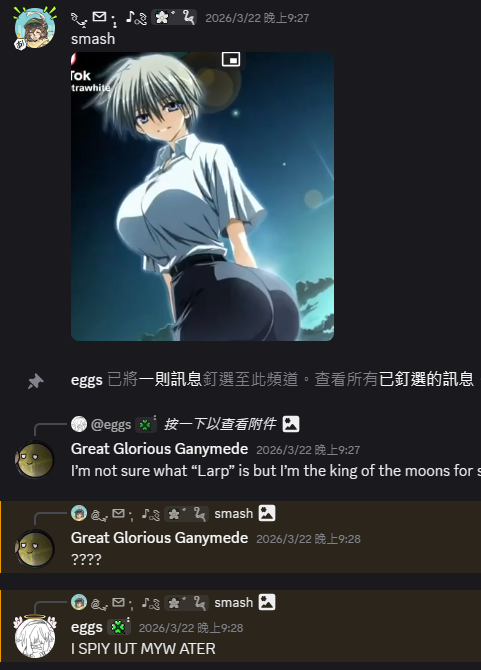Viewport: 481px width, 670px height.
Task: Click image icon in the ???? reply preview
Action: [267, 513]
